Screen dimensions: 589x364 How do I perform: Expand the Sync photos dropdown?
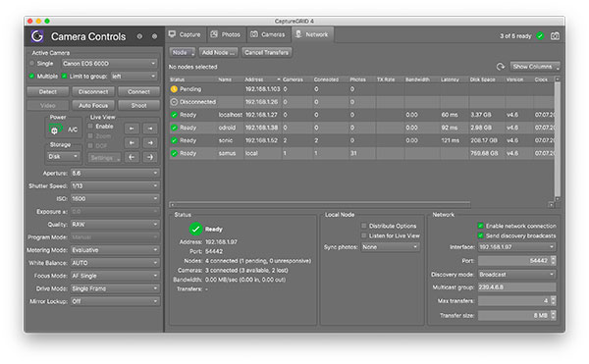pos(390,247)
